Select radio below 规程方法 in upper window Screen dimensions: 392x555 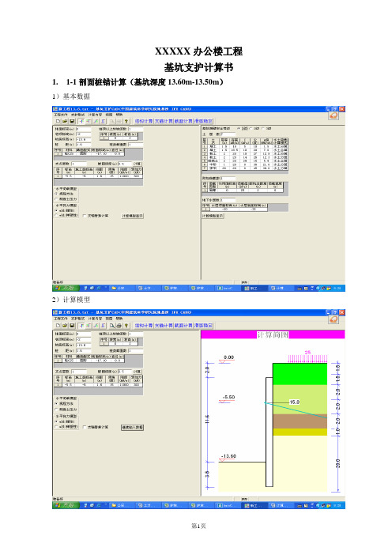click(x=56, y=199)
